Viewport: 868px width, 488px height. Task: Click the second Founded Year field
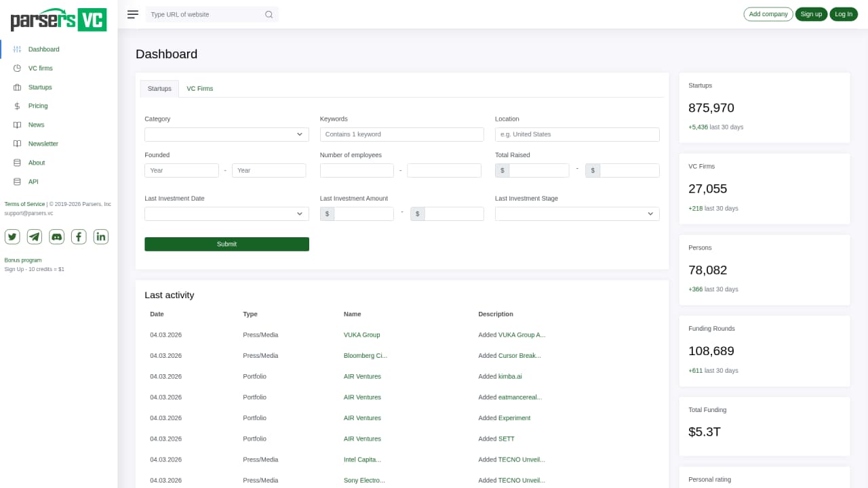coord(269,171)
